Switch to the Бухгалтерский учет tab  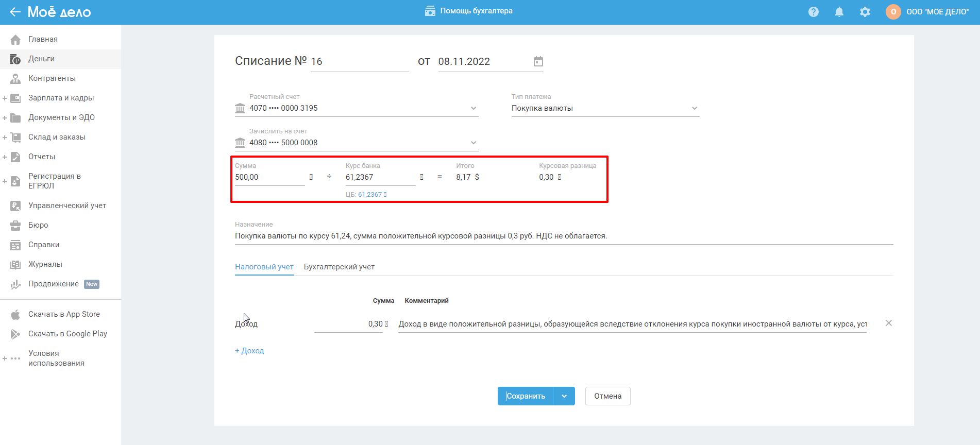[339, 267]
